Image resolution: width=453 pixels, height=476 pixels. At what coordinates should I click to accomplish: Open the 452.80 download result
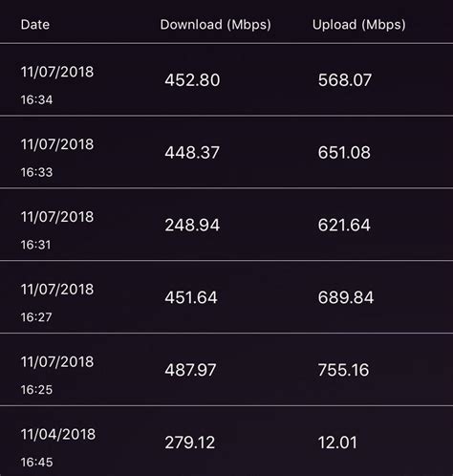point(192,79)
